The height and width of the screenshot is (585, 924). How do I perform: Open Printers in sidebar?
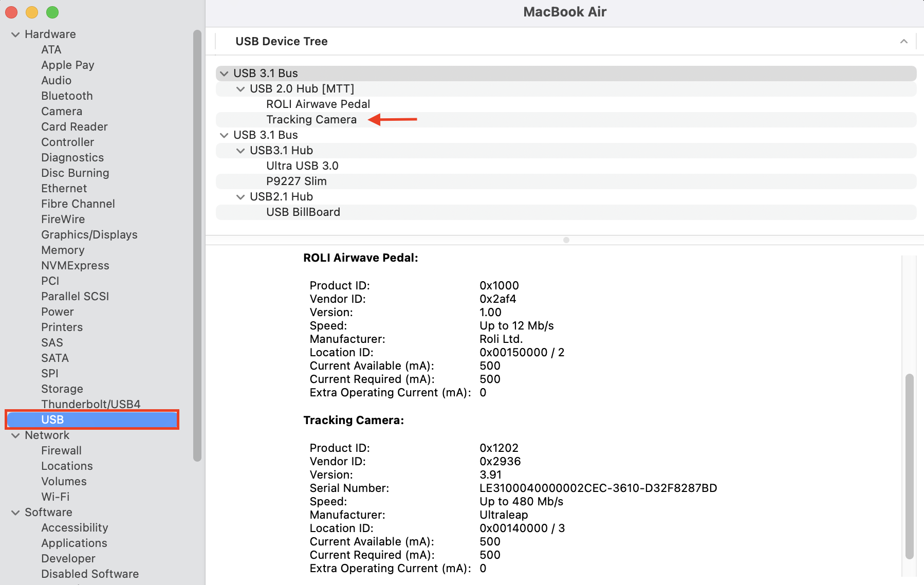[62, 327]
